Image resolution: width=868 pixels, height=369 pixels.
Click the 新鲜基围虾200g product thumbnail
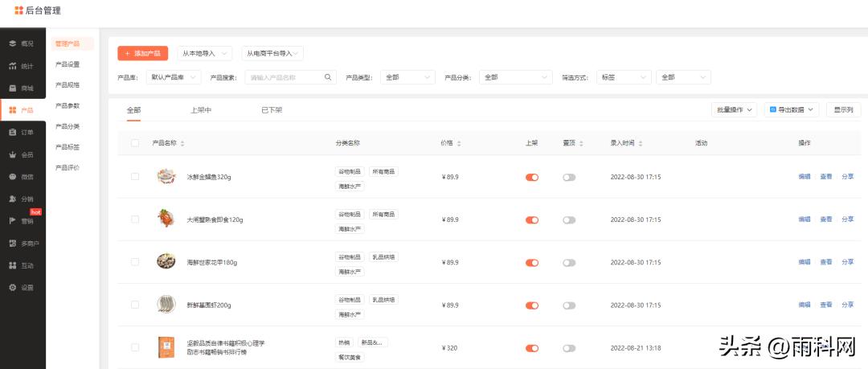point(166,305)
